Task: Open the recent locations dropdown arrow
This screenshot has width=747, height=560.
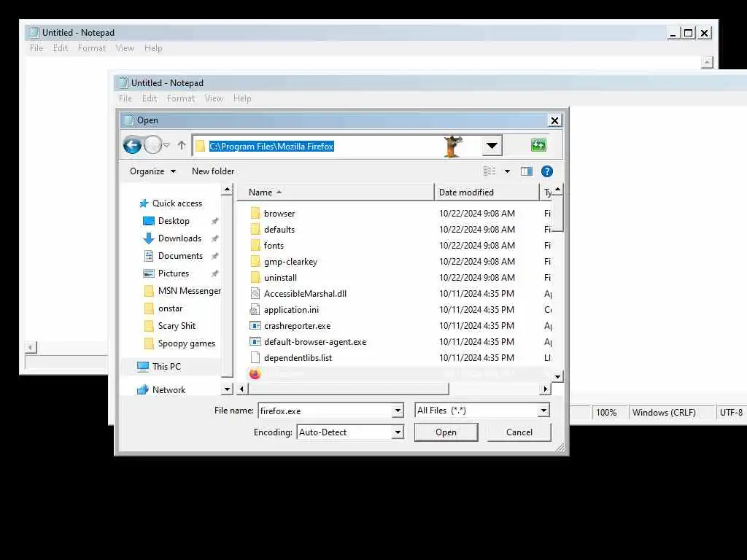Action: (167, 145)
